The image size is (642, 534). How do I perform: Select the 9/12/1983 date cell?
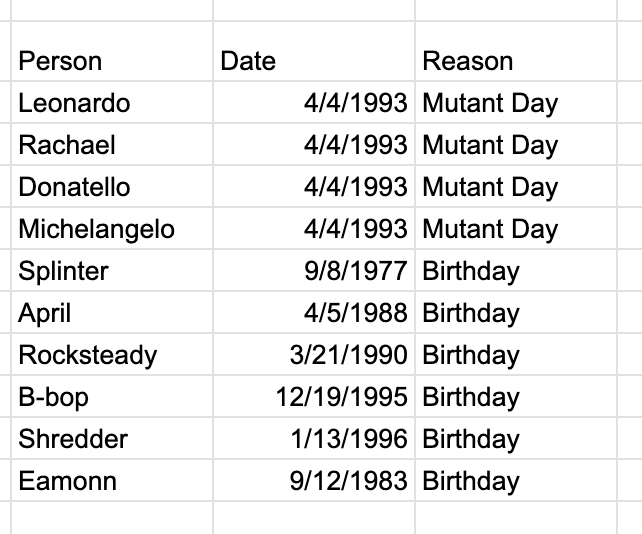pyautogui.click(x=314, y=480)
